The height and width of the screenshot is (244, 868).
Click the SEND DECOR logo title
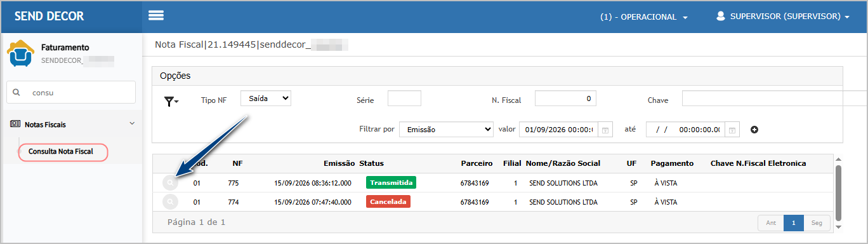coord(49,16)
